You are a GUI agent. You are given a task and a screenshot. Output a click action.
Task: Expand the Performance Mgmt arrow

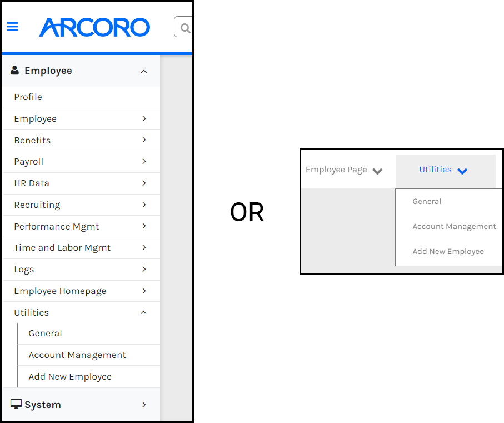click(x=144, y=226)
